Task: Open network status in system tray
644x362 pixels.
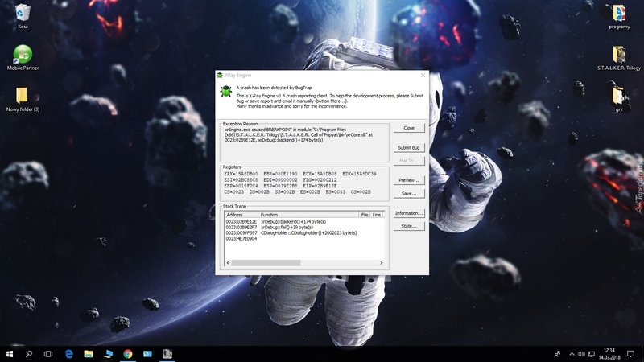Action: coord(592,354)
